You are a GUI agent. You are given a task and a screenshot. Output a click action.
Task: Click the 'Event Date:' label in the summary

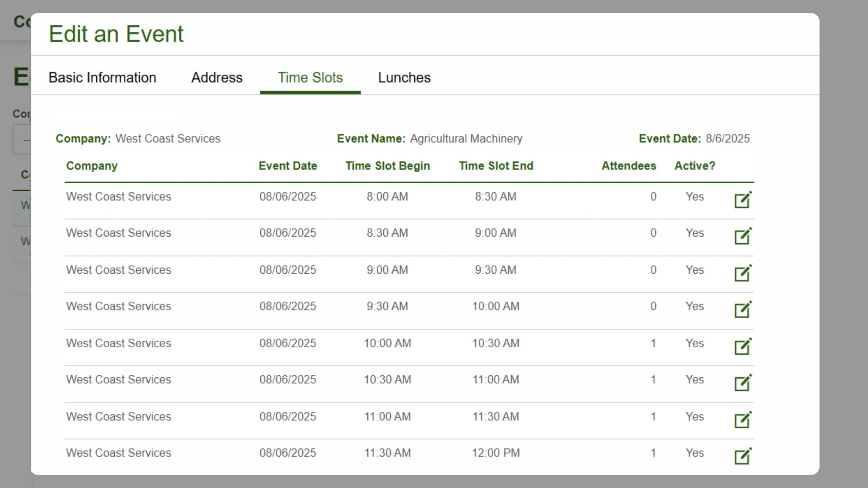click(670, 139)
